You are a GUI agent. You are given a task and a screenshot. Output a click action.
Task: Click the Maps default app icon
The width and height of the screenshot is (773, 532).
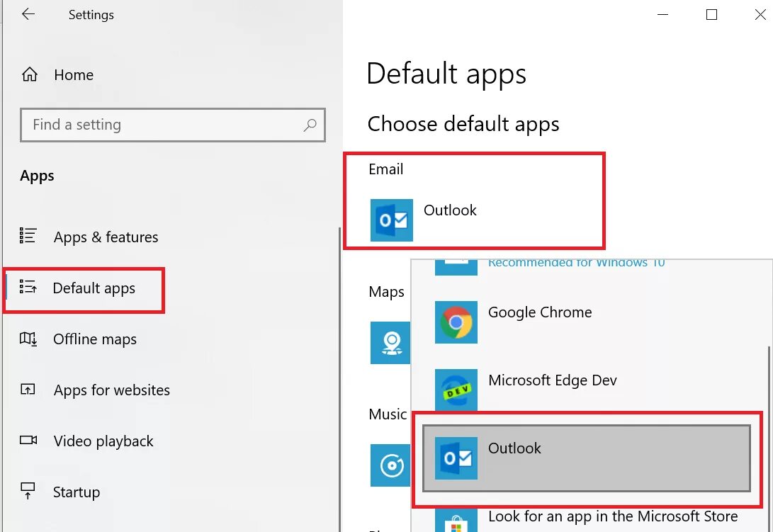point(390,343)
